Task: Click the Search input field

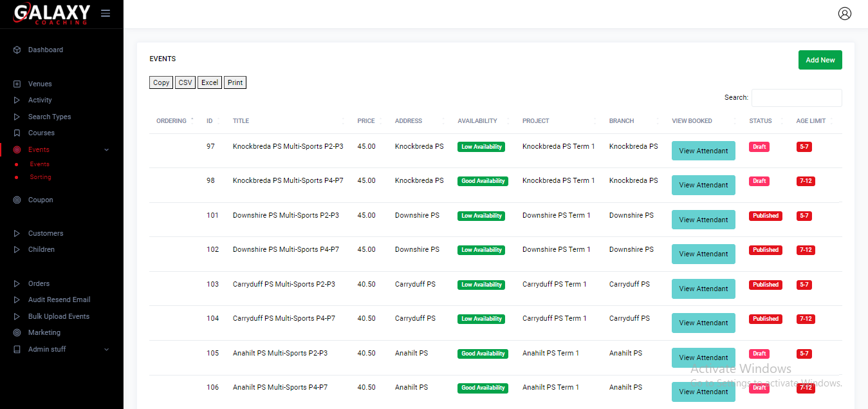Action: pyautogui.click(x=797, y=98)
